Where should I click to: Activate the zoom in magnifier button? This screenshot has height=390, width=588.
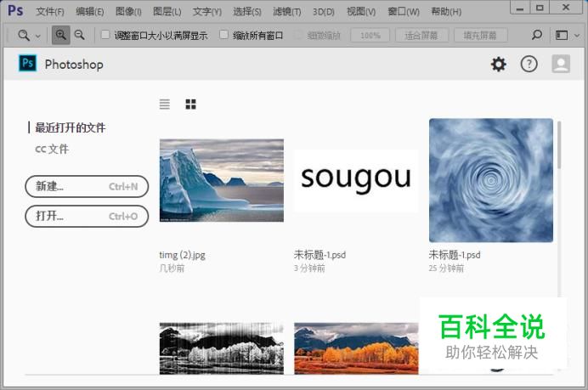60,35
